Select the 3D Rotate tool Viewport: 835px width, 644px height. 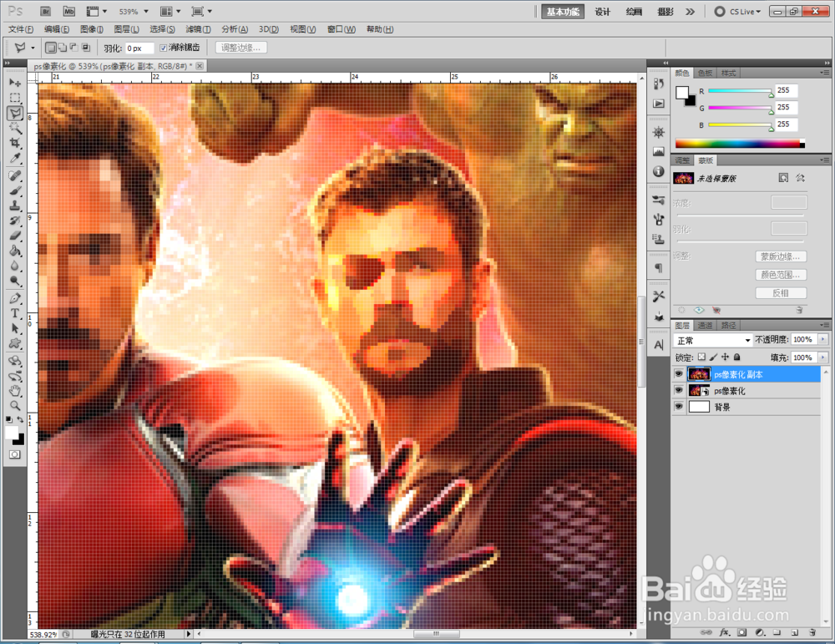coord(15,361)
